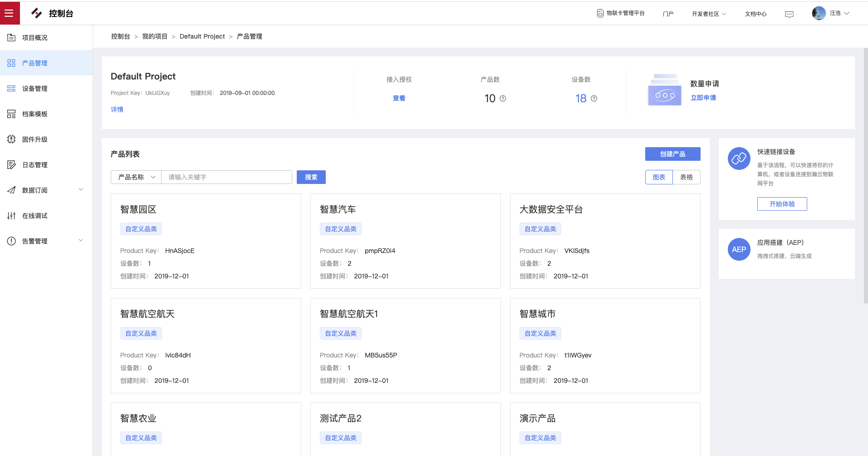The width and height of the screenshot is (868, 456).
Task: Click 自定义品类 tag on 智慧农业 card
Action: click(141, 438)
